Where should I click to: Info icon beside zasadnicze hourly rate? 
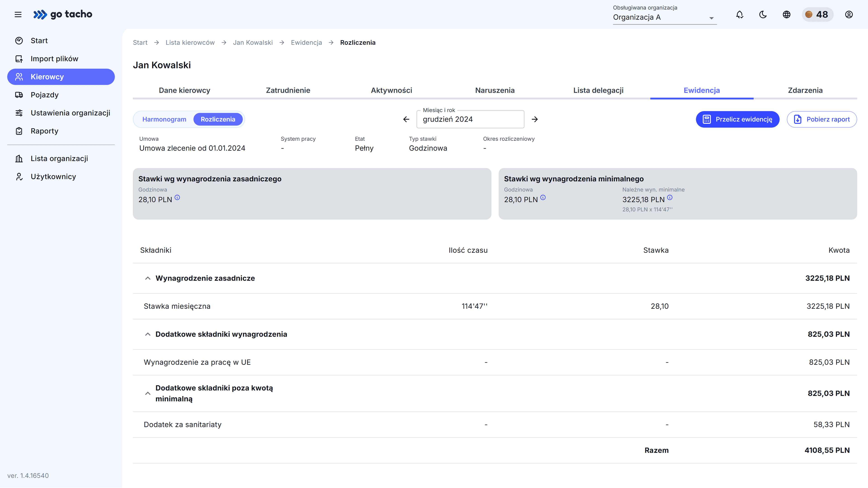point(177,198)
